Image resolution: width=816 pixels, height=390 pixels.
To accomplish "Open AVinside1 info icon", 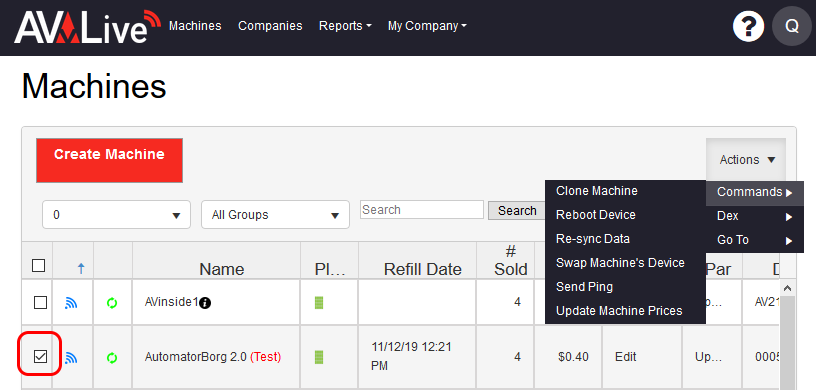I will pyautogui.click(x=205, y=303).
